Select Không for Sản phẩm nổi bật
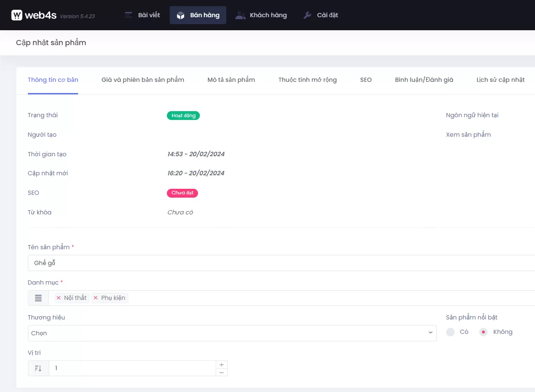 (483, 332)
